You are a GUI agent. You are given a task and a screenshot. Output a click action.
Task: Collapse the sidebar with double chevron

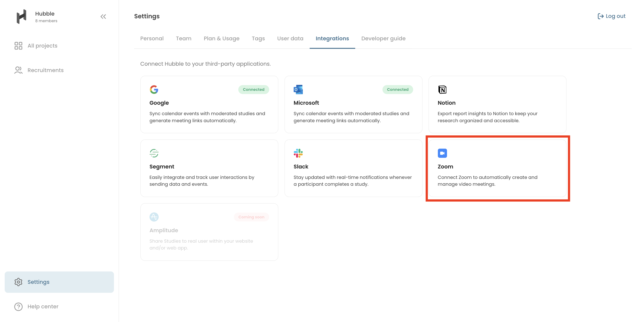(x=103, y=16)
